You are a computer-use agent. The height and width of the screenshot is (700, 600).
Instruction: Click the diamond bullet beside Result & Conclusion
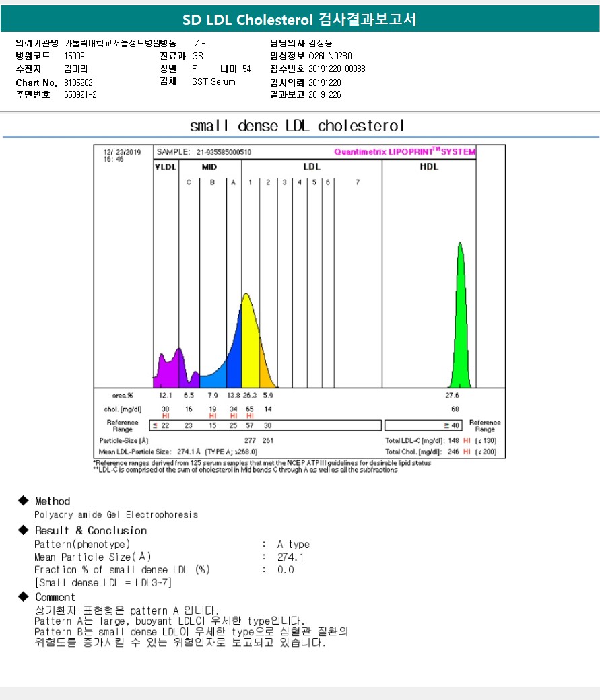[x=23, y=530]
